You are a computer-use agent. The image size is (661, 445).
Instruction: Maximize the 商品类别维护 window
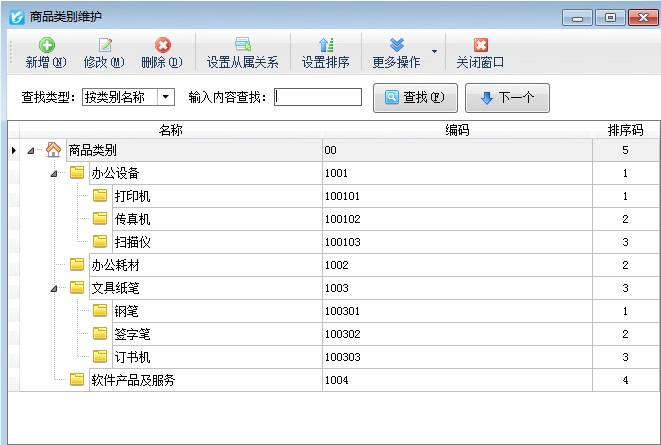tap(610, 18)
